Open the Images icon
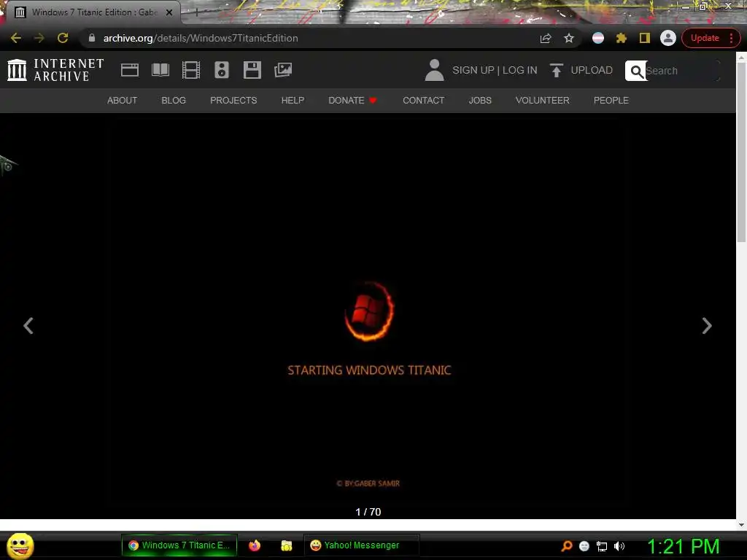747x560 pixels. click(283, 70)
